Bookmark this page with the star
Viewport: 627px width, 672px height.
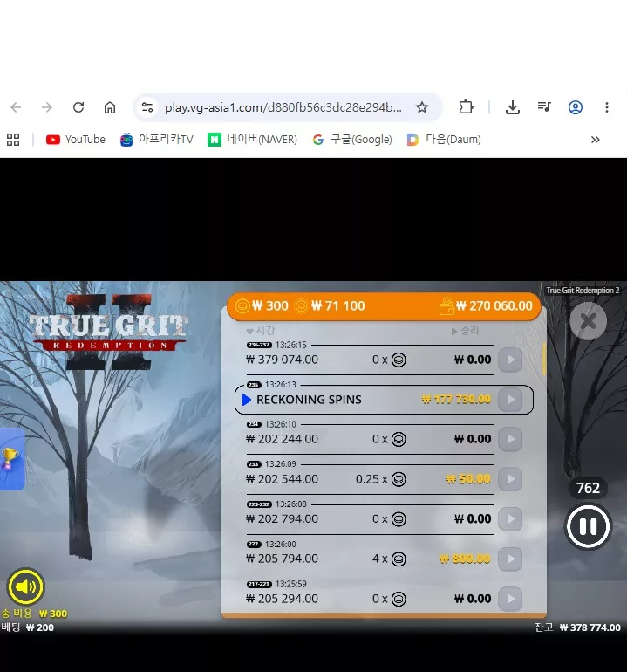[x=422, y=107]
